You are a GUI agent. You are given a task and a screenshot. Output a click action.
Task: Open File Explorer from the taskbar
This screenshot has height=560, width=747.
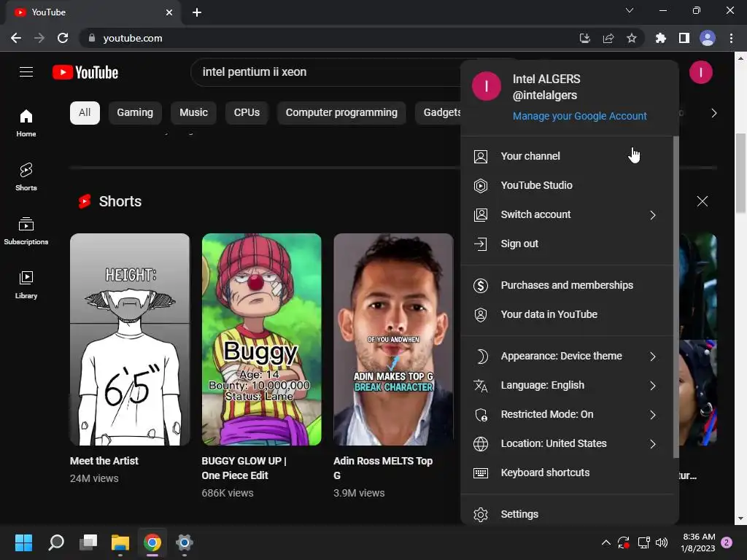click(x=120, y=542)
